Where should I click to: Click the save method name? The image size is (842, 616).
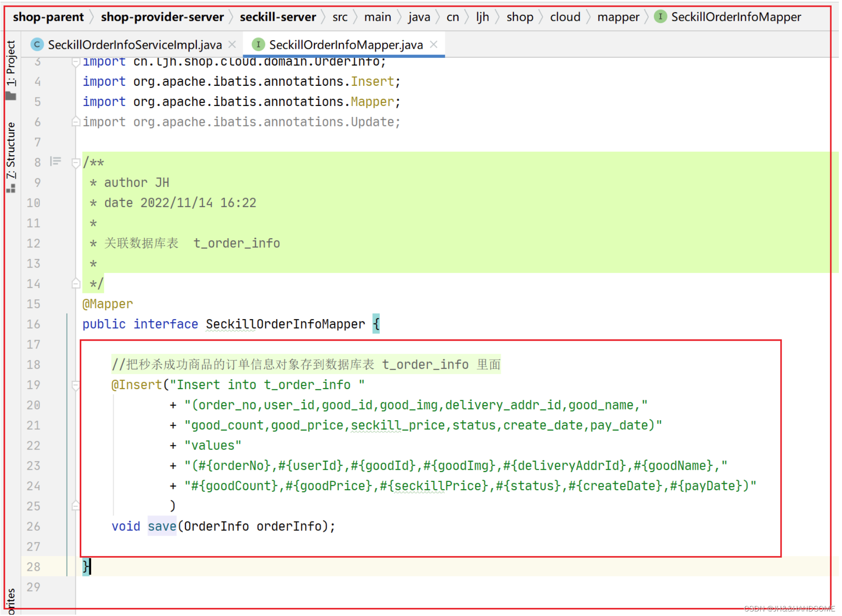click(162, 526)
